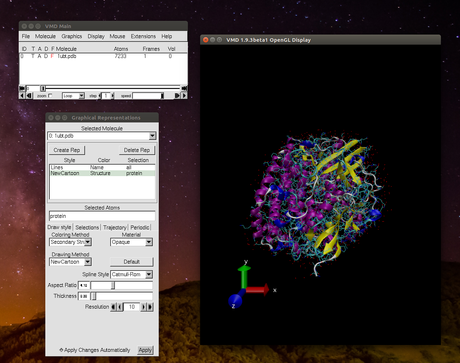Viewport: 460px width, 363px height.
Task: Increase Resolution by large step arrow
Action: click(x=150, y=307)
